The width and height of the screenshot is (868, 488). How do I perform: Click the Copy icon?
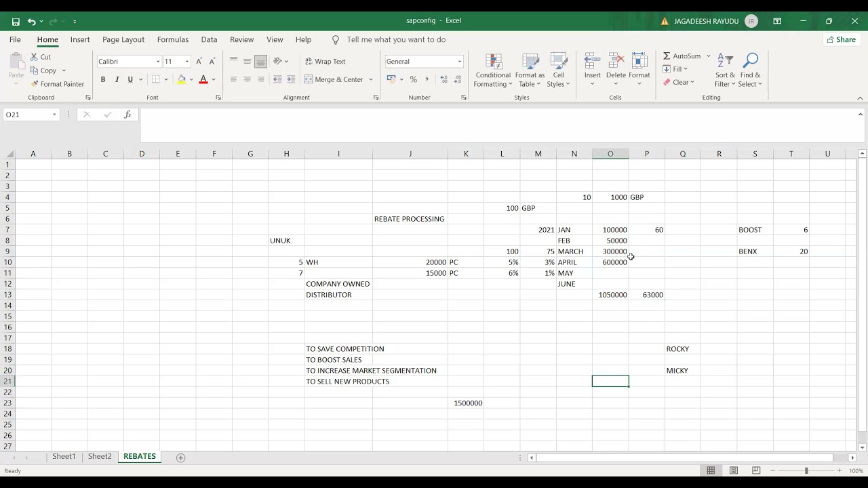coord(35,70)
